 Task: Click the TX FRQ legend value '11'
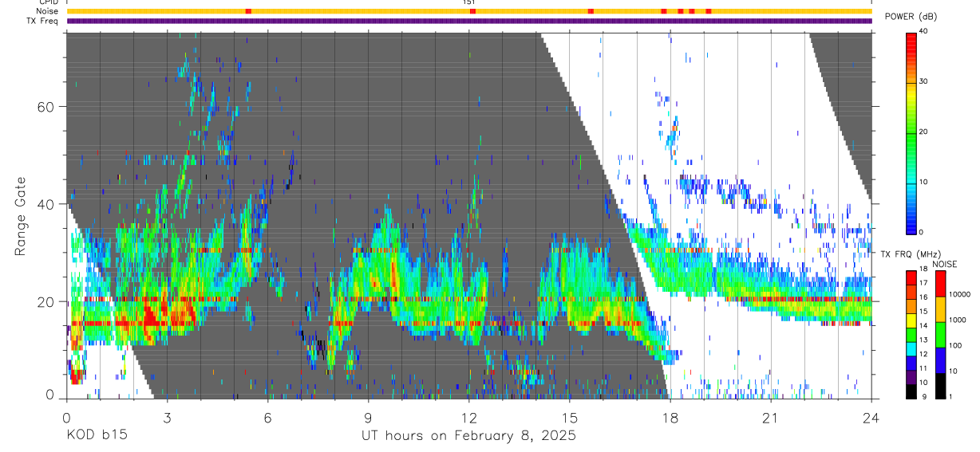[924, 369]
